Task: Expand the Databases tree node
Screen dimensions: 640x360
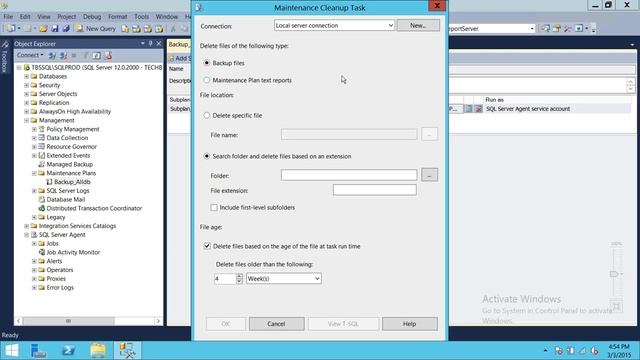Action: click(x=27, y=76)
